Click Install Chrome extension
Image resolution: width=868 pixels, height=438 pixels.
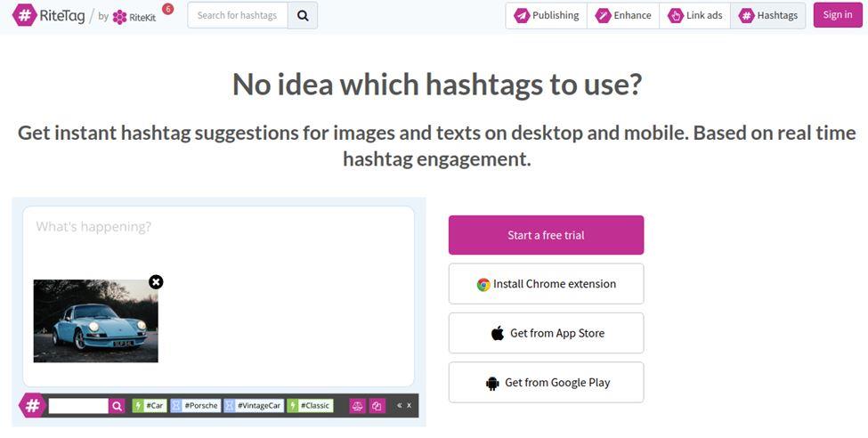(547, 284)
